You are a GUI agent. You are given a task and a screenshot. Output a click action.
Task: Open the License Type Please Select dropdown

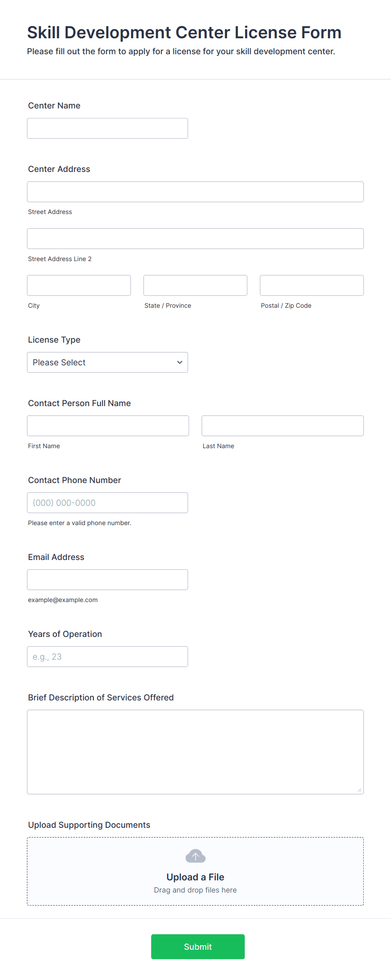tap(108, 362)
